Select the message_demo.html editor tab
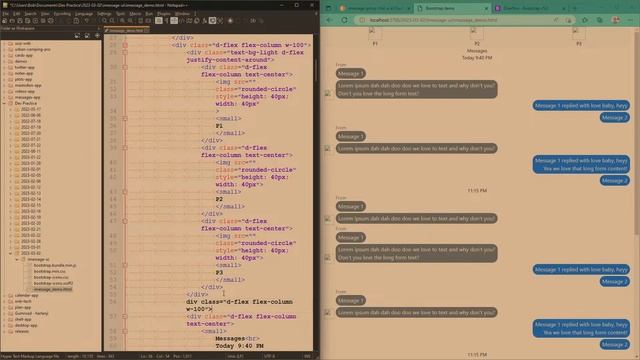The image size is (640, 360). pyautogui.click(x=127, y=30)
